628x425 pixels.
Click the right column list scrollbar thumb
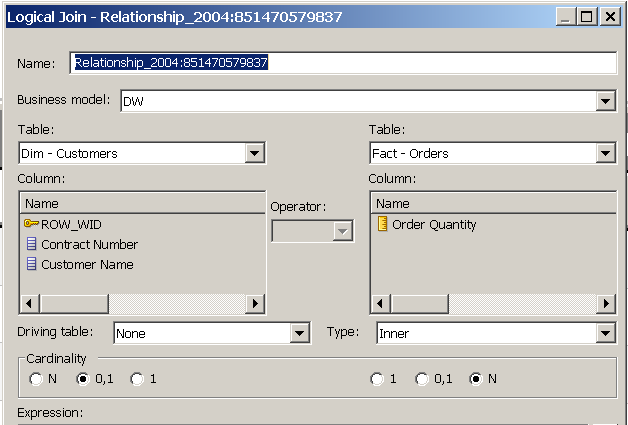pyautogui.click(x=420, y=304)
